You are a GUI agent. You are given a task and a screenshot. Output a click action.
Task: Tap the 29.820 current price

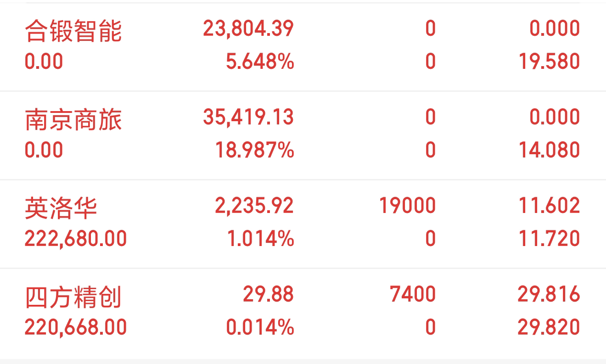point(549,327)
